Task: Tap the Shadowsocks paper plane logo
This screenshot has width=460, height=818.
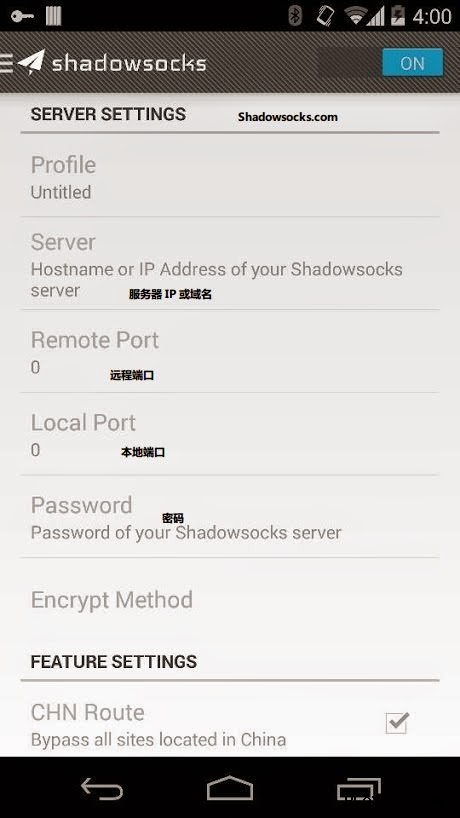Action: [31, 62]
